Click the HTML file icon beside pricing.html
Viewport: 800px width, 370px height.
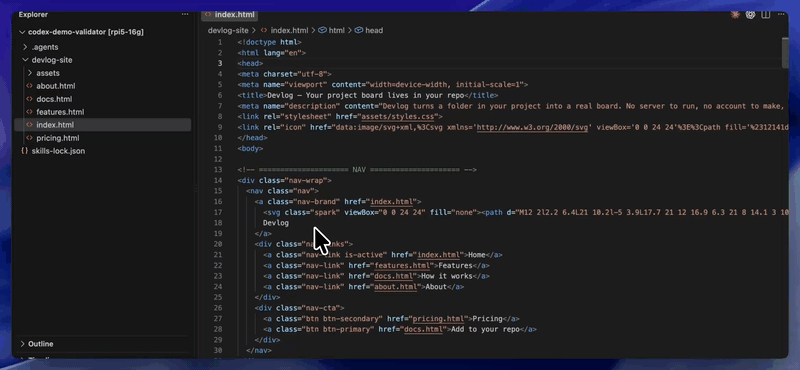[x=29, y=138]
